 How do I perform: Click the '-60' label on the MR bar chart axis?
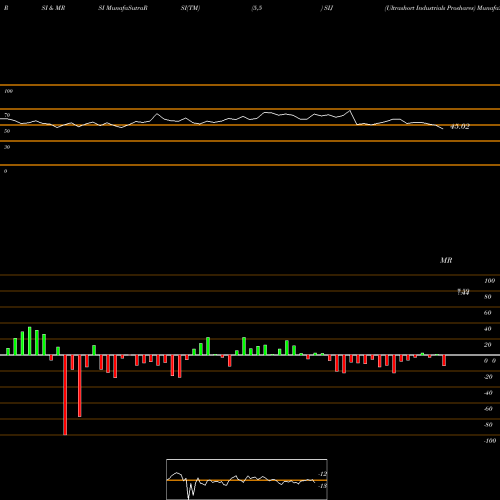pyautogui.click(x=488, y=409)
